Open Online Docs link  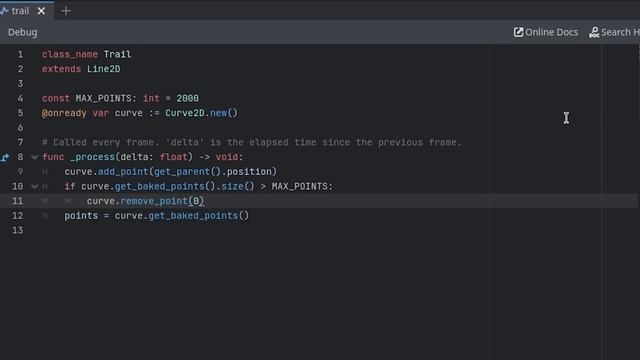[x=546, y=32]
